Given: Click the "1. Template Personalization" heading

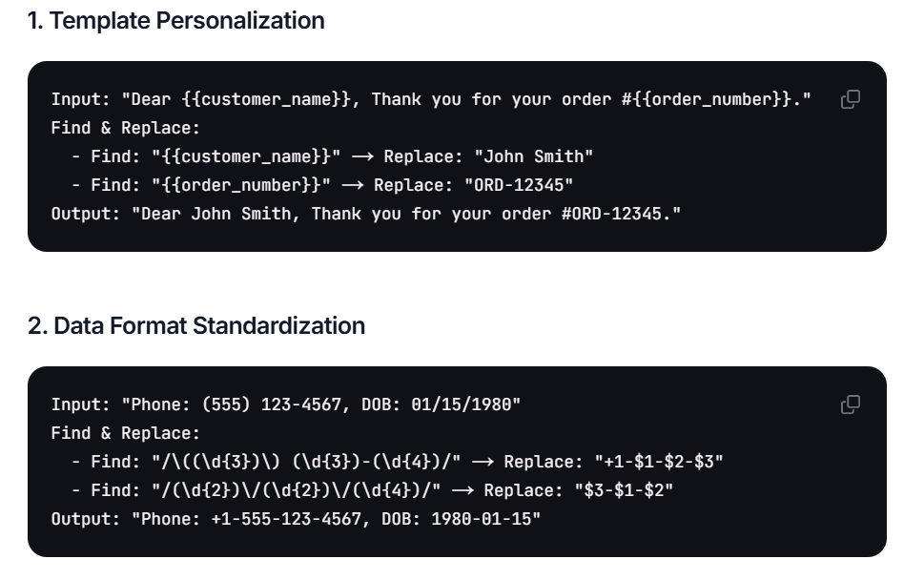Looking at the screenshot, I should pos(175,20).
